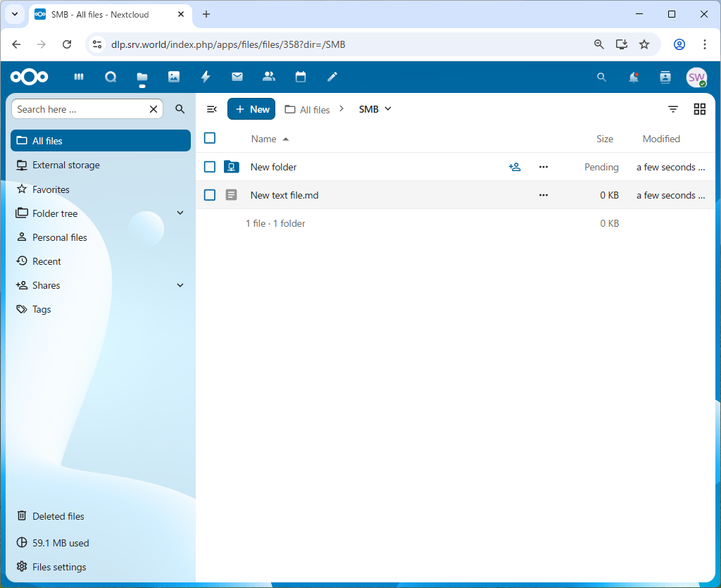The height and width of the screenshot is (588, 721).
Task: Open the Mail app icon
Action: 237,77
